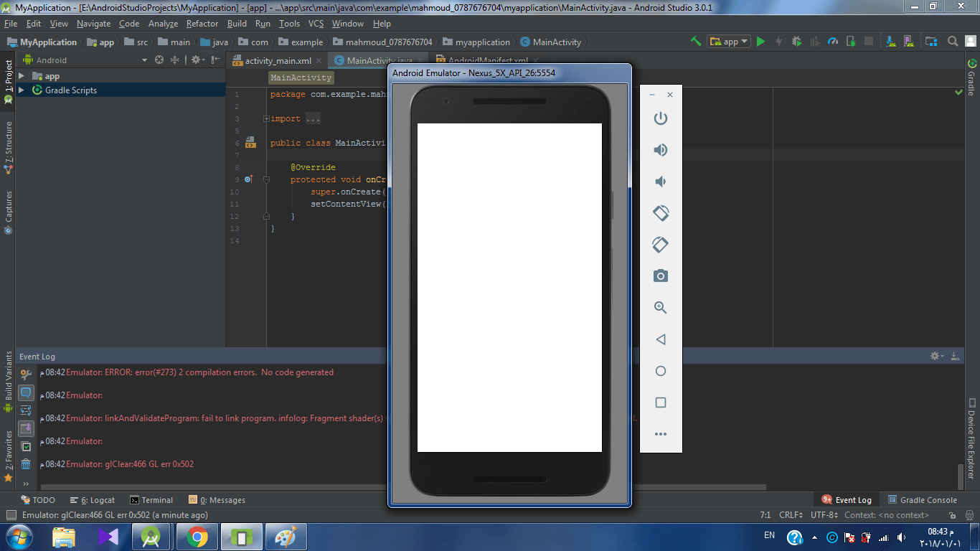Start debugging the app with bug icon
The image size is (980, 551).
796,42
